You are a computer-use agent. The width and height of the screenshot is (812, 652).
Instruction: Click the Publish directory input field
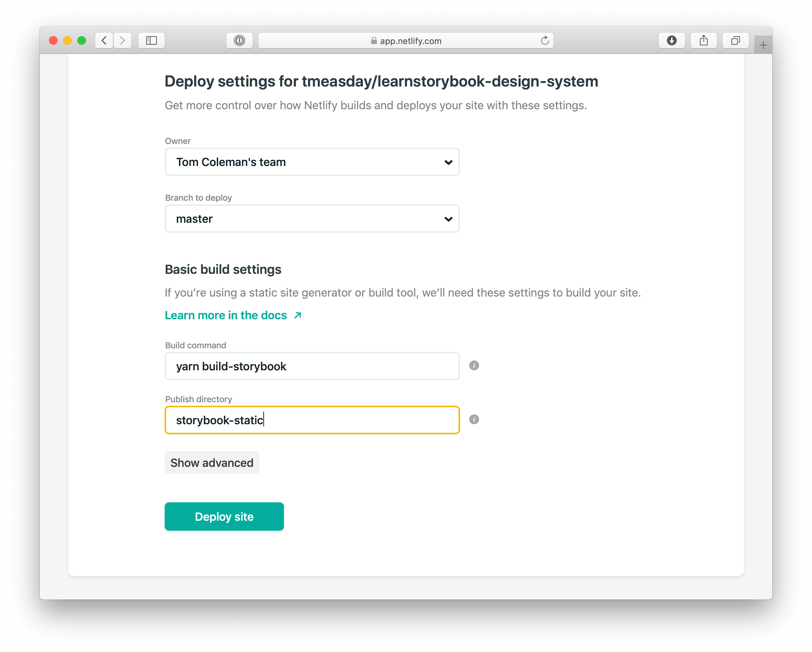coord(312,420)
